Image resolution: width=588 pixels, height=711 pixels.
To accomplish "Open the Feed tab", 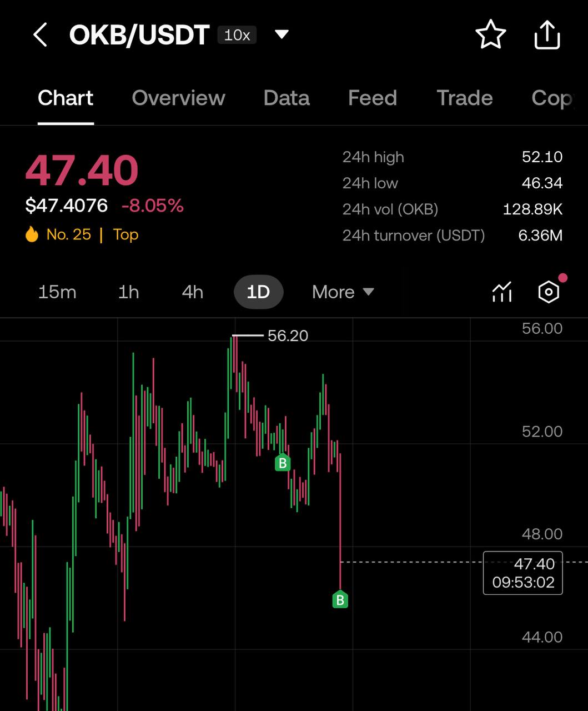I will coord(373,98).
